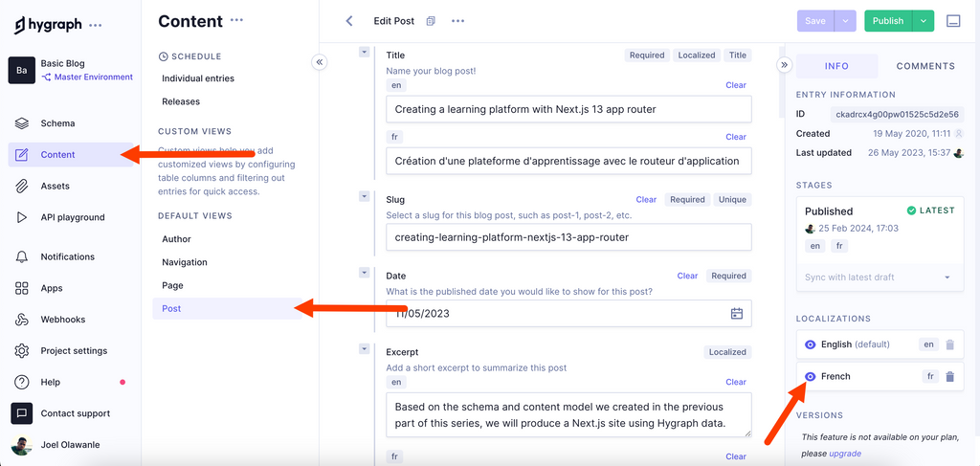The image size is (980, 466).
Task: Open the Schema section
Action: coord(57,123)
